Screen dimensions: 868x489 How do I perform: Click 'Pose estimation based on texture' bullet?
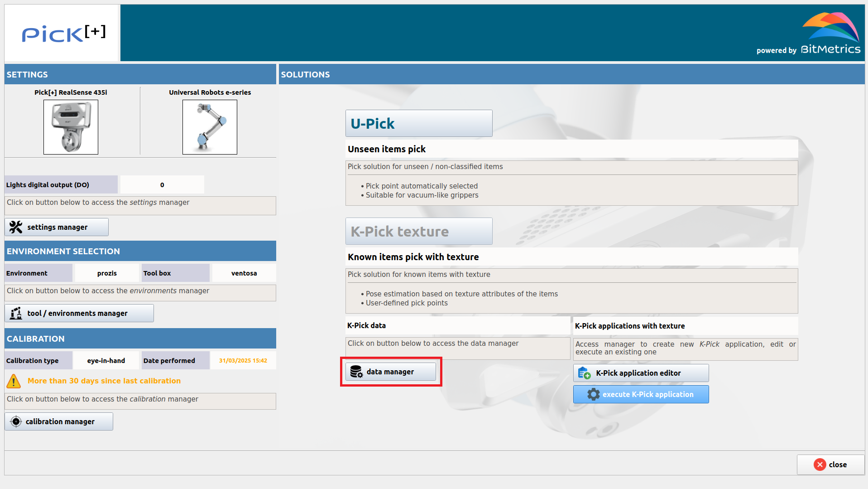coord(462,294)
